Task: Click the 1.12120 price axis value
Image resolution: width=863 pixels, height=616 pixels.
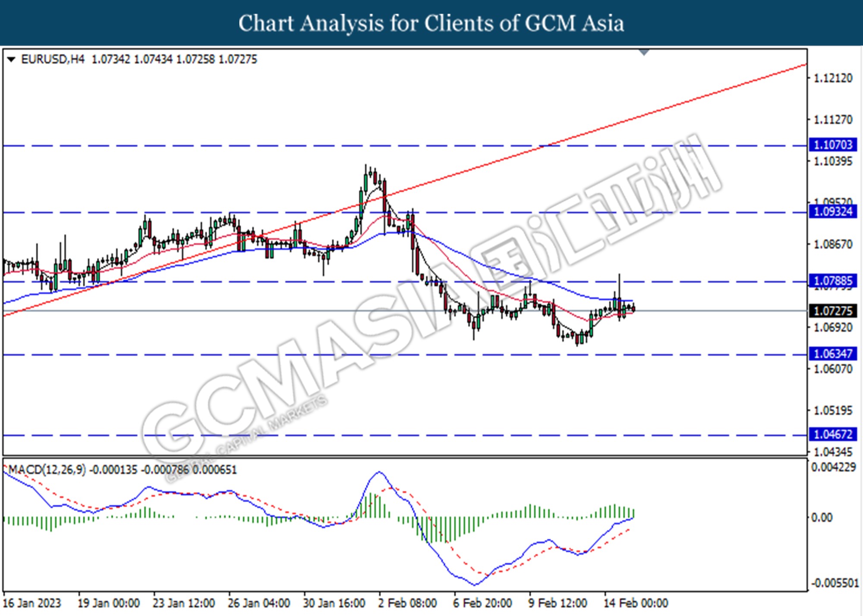Action: tap(833, 78)
